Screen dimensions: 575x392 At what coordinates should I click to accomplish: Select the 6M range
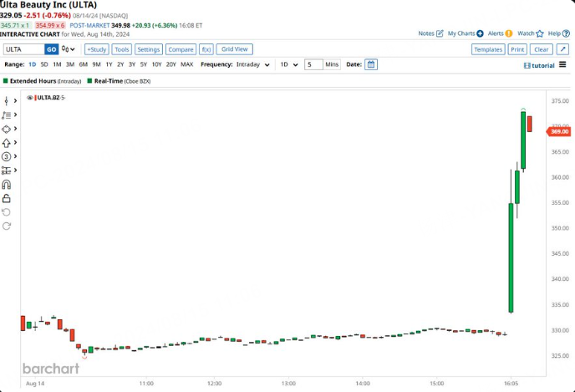tap(84, 64)
